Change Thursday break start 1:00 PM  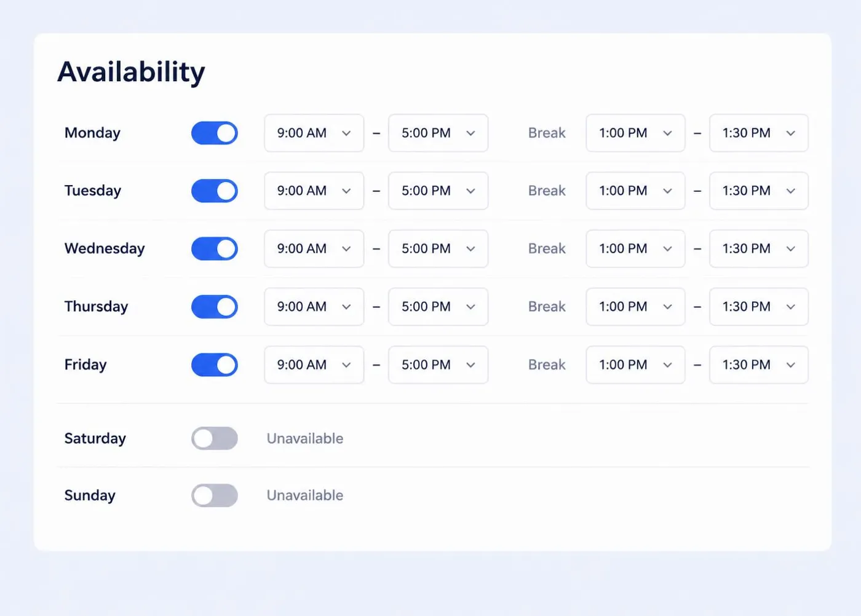coord(635,306)
